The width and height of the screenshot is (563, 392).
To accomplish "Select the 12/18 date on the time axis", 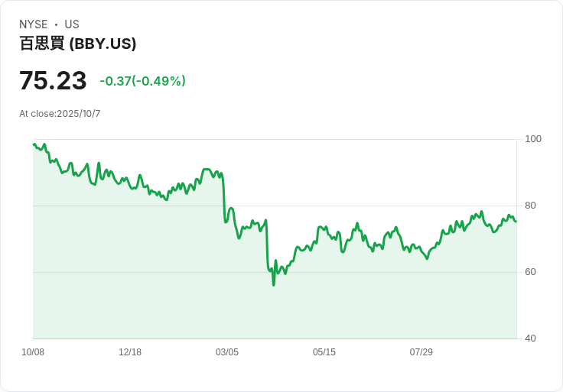I will tap(130, 352).
